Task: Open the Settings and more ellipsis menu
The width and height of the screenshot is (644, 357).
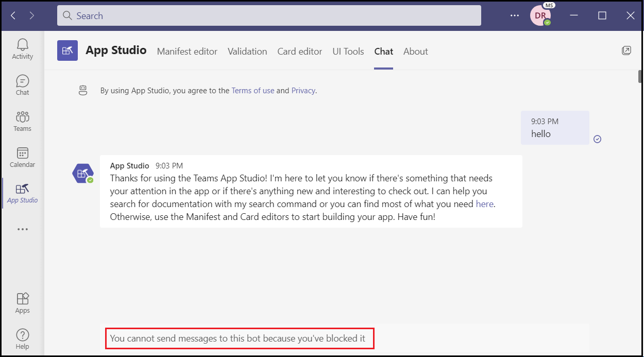Action: coord(515,15)
